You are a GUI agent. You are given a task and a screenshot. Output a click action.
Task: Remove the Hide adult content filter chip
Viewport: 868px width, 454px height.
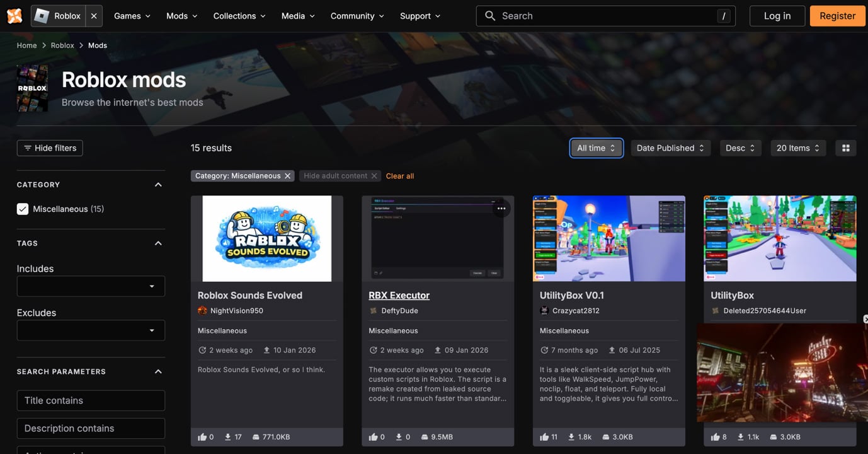coord(375,175)
